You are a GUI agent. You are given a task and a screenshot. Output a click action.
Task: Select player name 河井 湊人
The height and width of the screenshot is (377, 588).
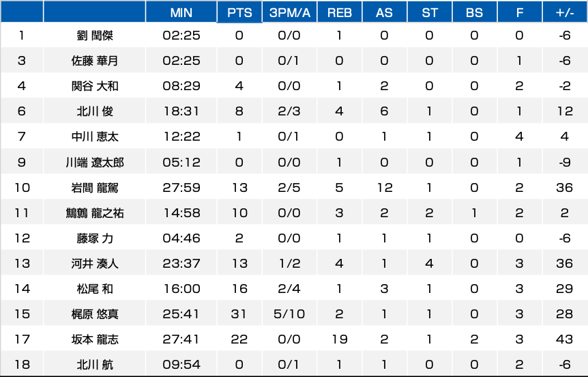[95, 263]
